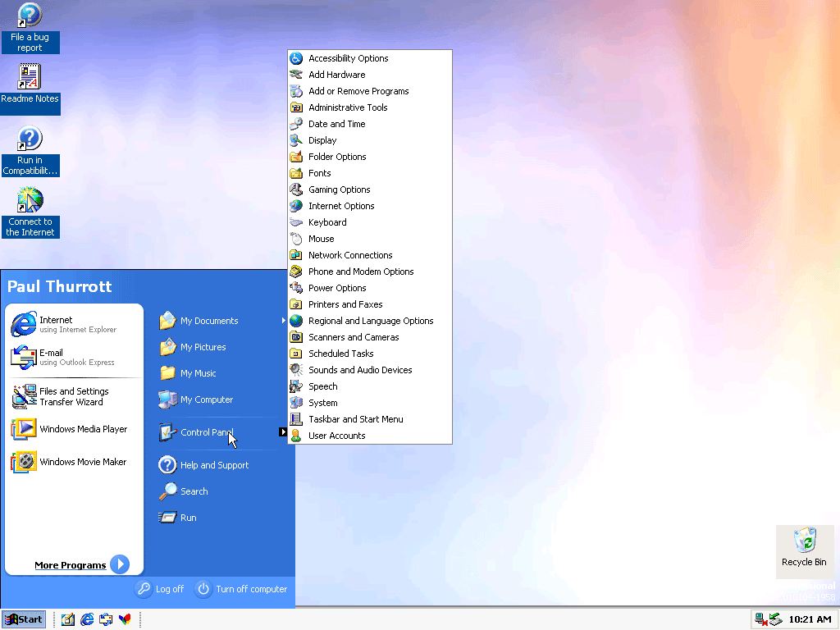Open the Recycle Bin desktop icon
Screen dimensions: 840x630
pyautogui.click(x=805, y=541)
